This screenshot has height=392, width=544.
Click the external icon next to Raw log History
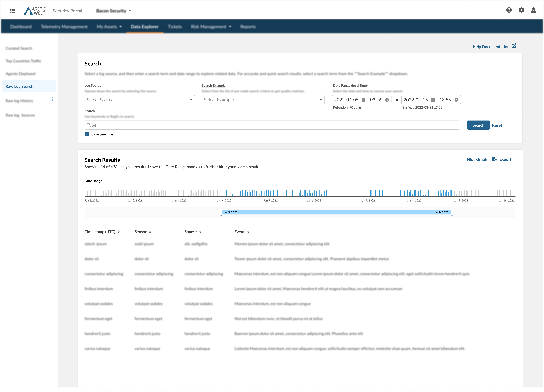53,99
